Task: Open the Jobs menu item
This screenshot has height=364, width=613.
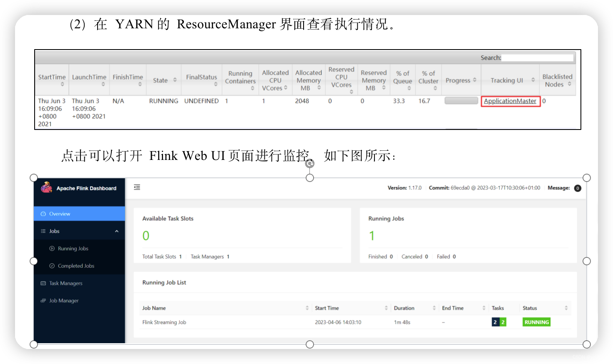Action: pos(79,231)
